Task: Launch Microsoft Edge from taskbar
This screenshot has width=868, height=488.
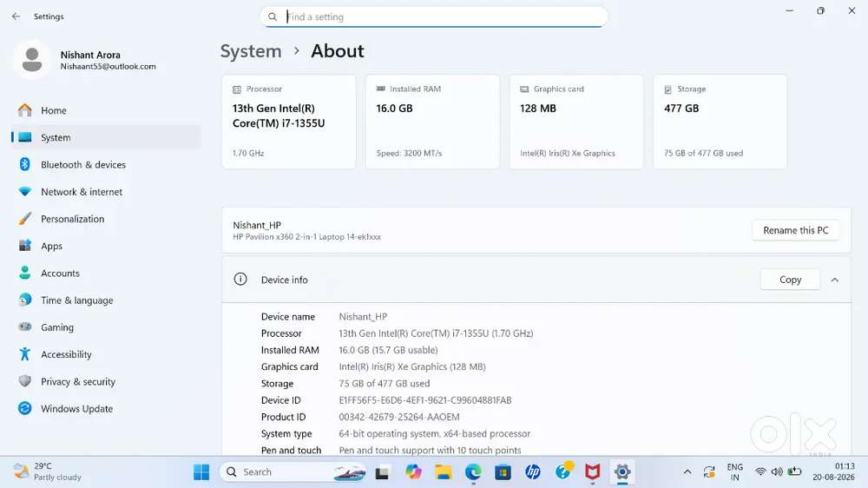Action: point(473,472)
